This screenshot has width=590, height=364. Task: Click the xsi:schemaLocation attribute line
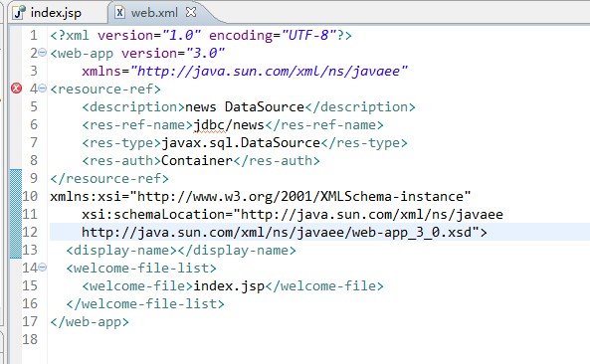[293, 215]
